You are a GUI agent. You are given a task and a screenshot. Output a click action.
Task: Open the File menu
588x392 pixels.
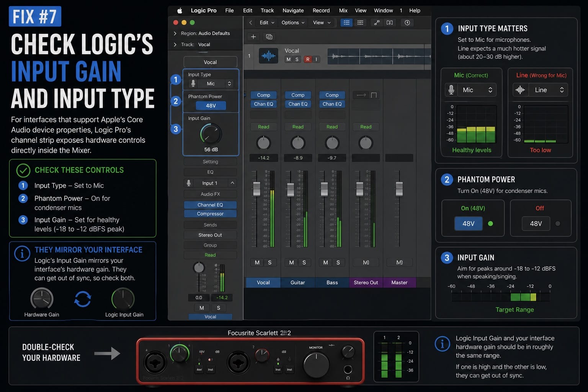point(229,10)
